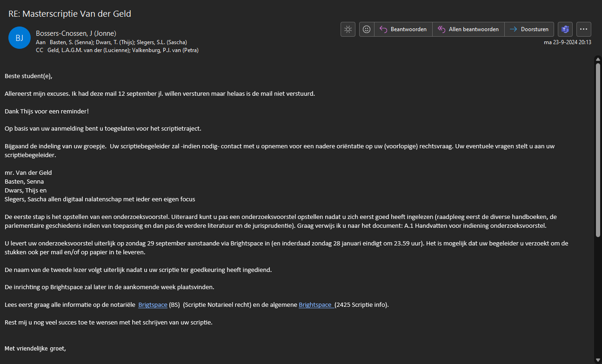602x364 pixels.
Task: Open sender Bossers-Cnossen, J (Jonne) contact card
Action: tap(76, 33)
